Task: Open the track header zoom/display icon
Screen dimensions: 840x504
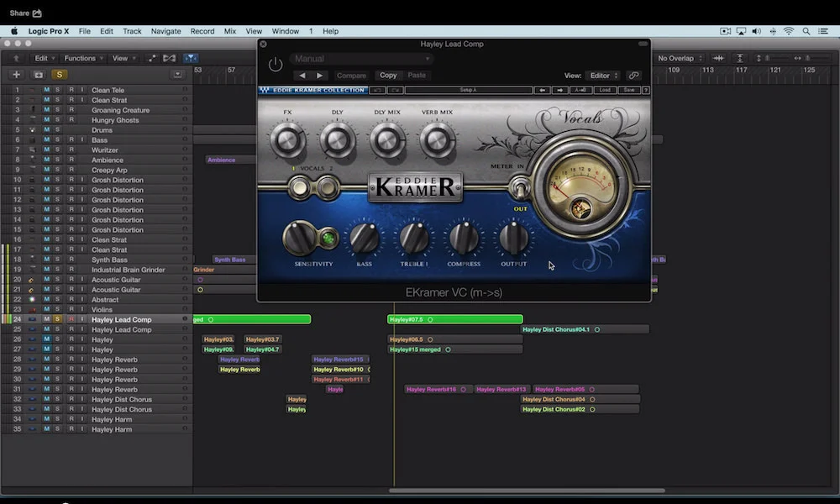Action: (178, 74)
